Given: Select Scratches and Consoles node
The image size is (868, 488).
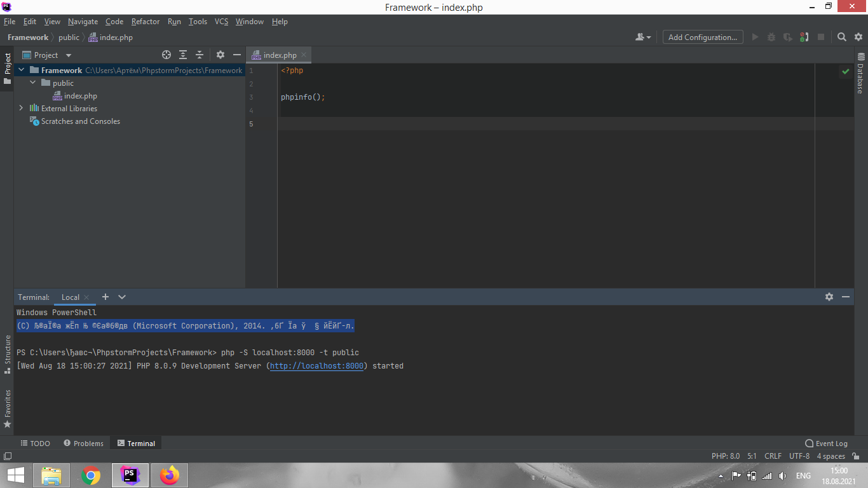Looking at the screenshot, I should pyautogui.click(x=75, y=121).
